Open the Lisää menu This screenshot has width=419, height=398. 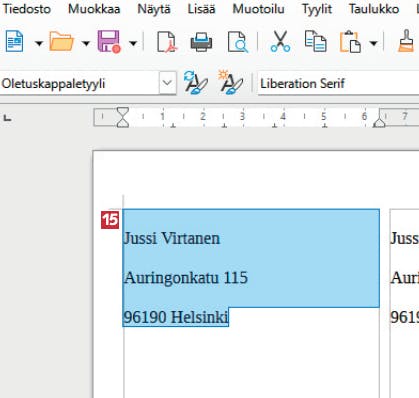(x=201, y=9)
